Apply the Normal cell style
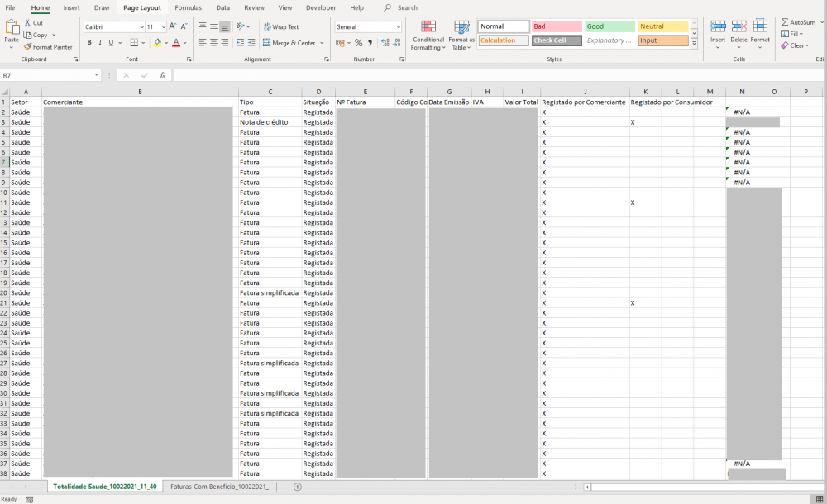The height and width of the screenshot is (504, 827). pyautogui.click(x=503, y=26)
